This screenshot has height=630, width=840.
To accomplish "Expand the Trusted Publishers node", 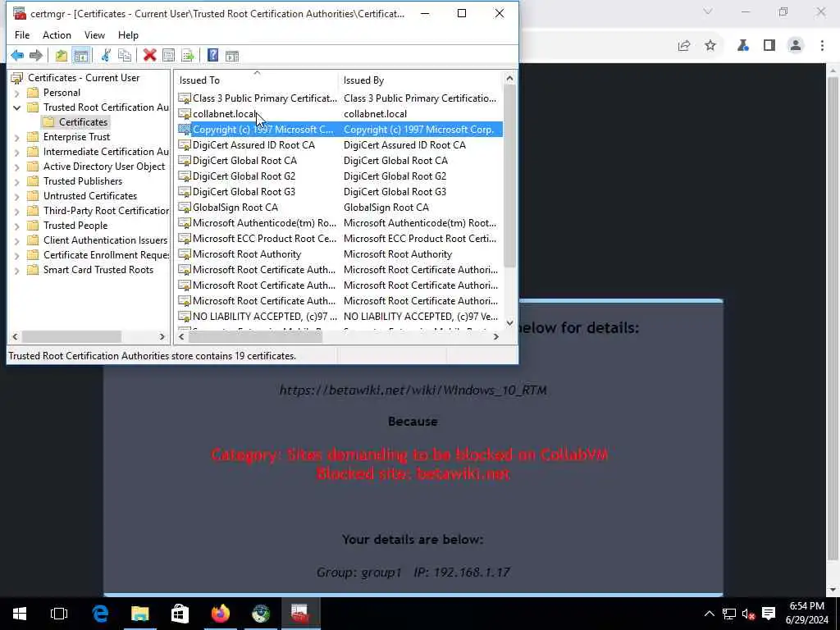I will pyautogui.click(x=16, y=181).
